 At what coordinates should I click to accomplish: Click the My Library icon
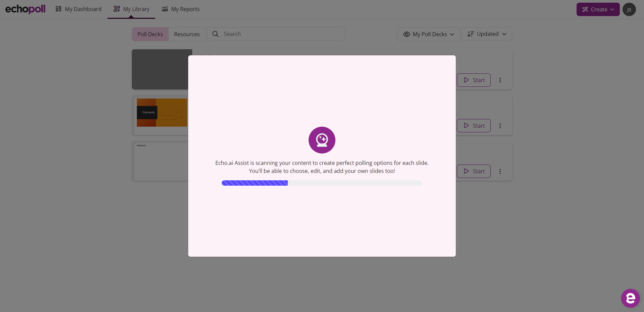pyautogui.click(x=117, y=9)
